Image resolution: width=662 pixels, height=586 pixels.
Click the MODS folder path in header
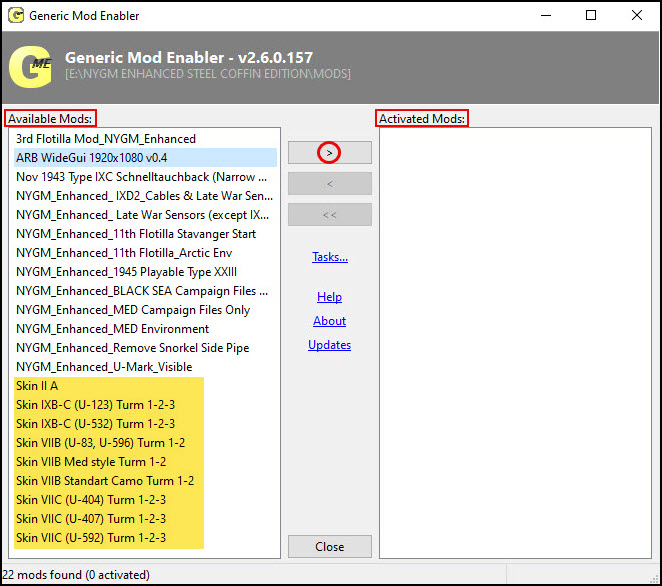tap(208, 74)
